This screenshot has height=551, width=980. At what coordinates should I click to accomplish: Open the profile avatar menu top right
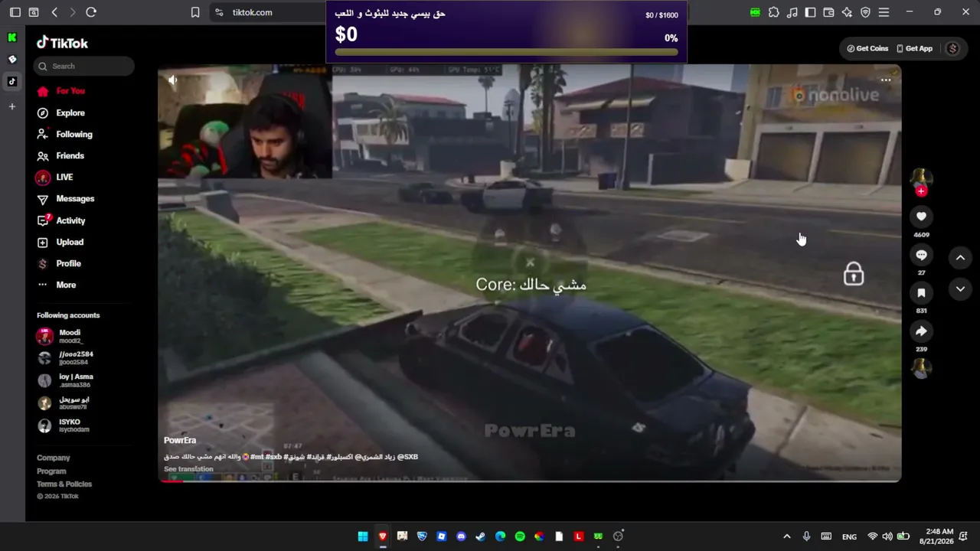(952, 48)
